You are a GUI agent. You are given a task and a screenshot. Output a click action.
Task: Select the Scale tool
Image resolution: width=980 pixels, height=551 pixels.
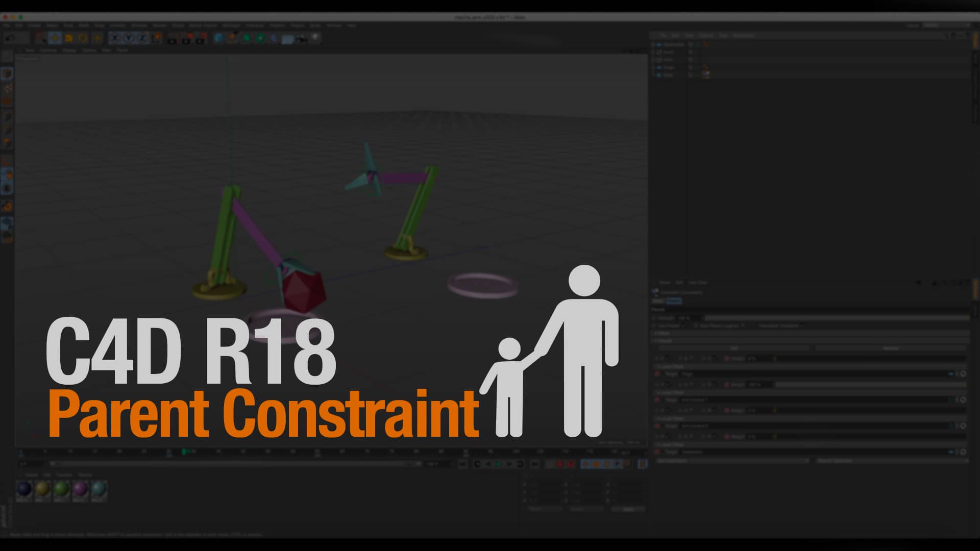[67, 38]
